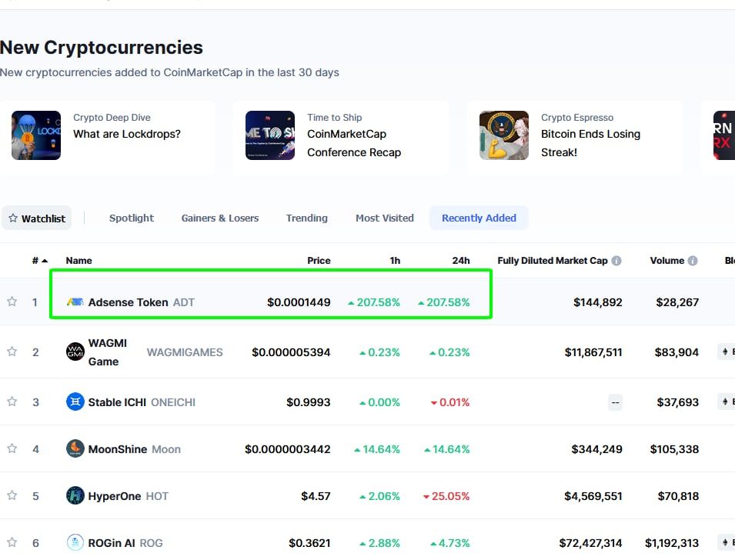The image size is (735, 560).
Task: Click the ROGin AI coin logo
Action: [x=74, y=542]
